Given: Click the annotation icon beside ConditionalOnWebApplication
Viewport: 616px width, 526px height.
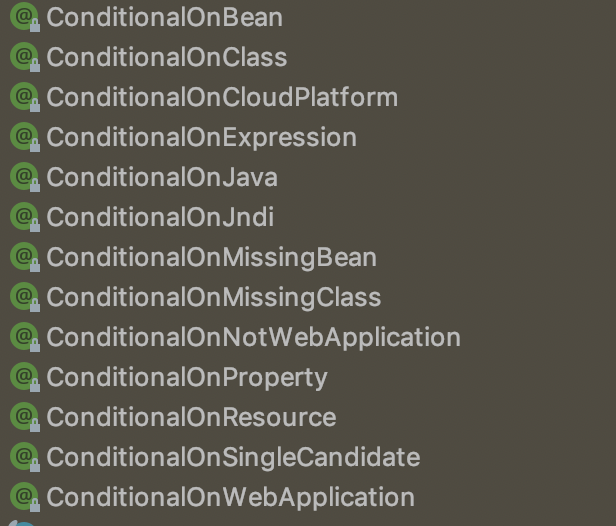Looking at the screenshot, I should (22, 497).
